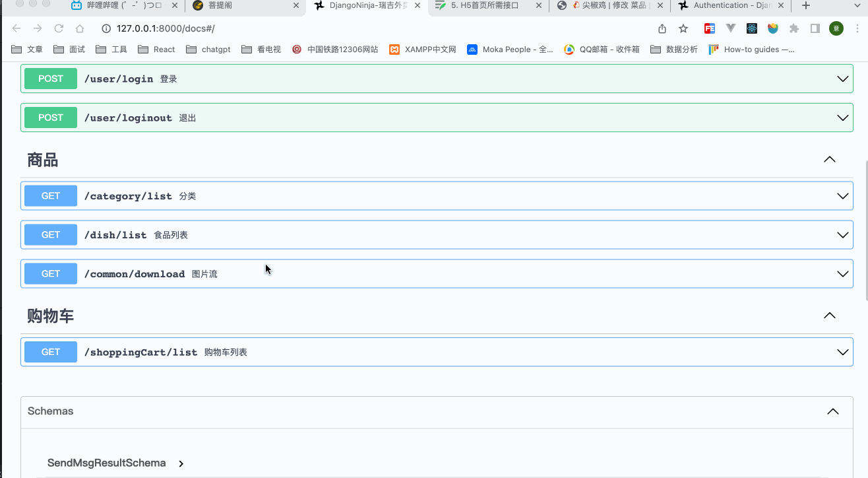This screenshot has height=478, width=868.
Task: Close the 哔哩哔哩 tab
Action: tap(173, 5)
